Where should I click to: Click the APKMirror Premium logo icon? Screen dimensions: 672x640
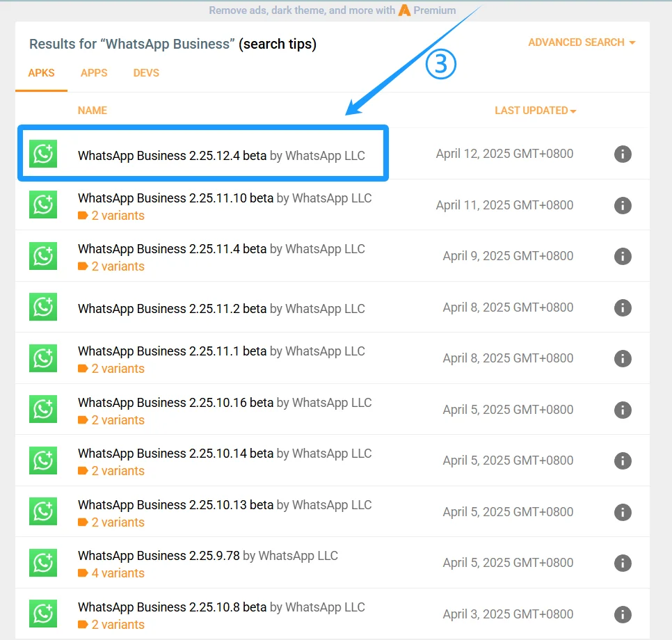pos(404,10)
